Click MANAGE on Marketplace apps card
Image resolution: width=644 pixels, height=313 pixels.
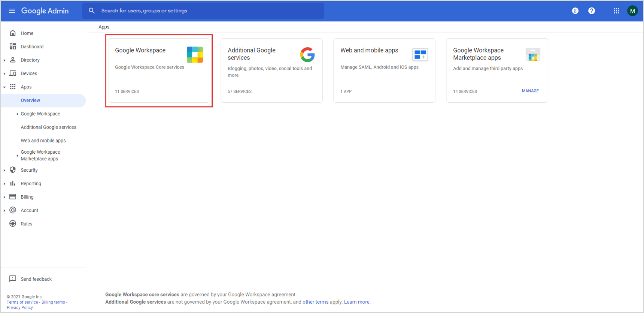pos(530,91)
